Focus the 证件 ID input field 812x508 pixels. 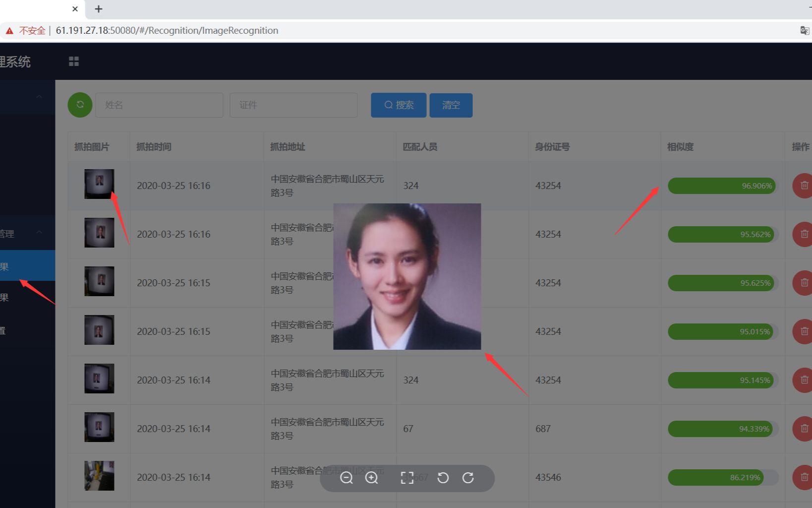tap(293, 105)
